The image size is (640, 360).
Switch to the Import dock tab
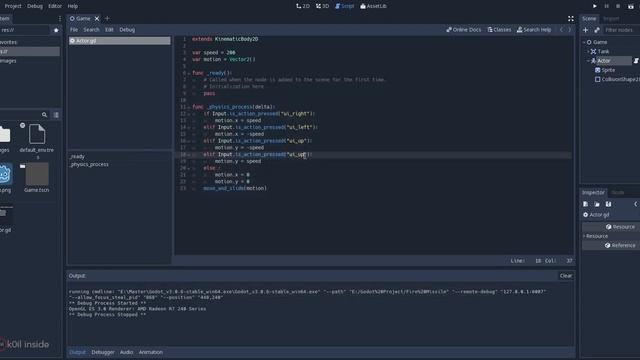(611, 18)
